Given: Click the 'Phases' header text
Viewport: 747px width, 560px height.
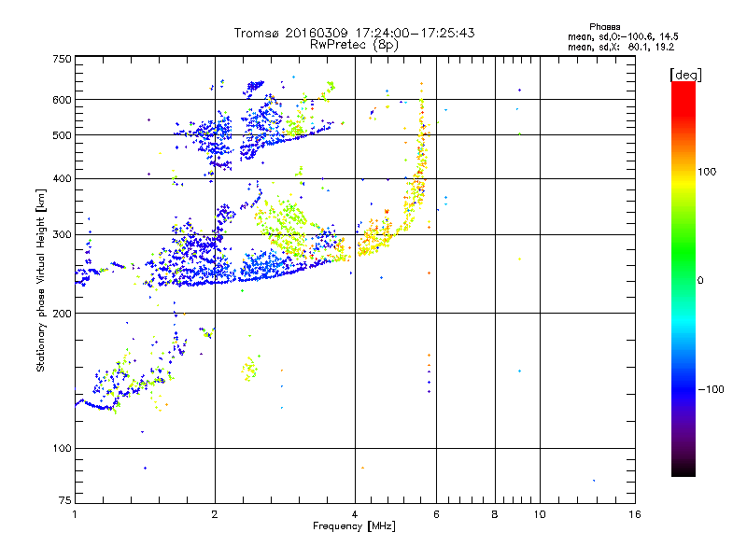Looking at the screenshot, I should tap(604, 27).
